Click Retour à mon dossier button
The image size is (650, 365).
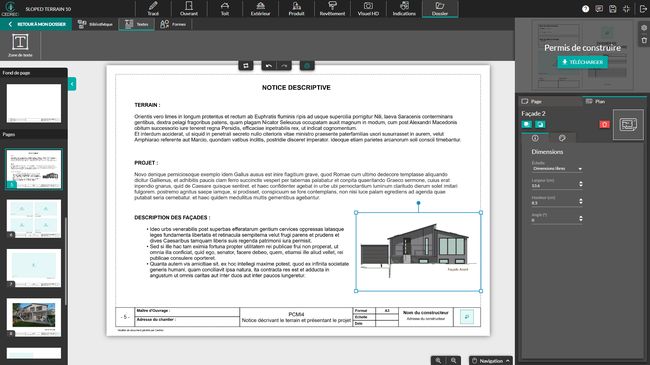pos(36,24)
